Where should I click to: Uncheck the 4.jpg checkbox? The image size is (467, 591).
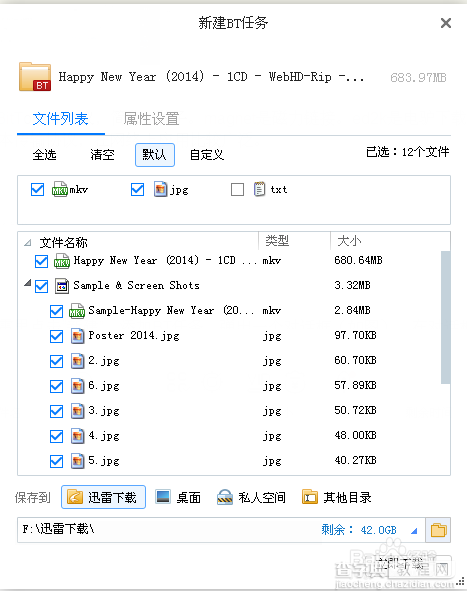point(57,436)
